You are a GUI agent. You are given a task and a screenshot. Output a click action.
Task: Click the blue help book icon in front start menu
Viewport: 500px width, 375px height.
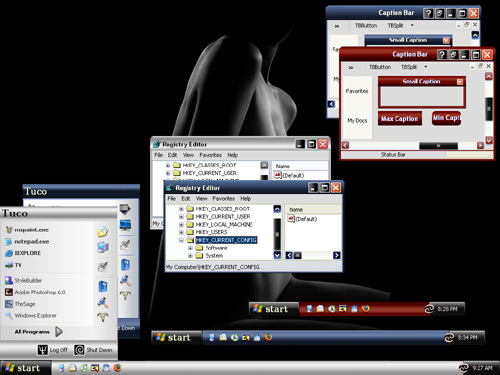103,286
